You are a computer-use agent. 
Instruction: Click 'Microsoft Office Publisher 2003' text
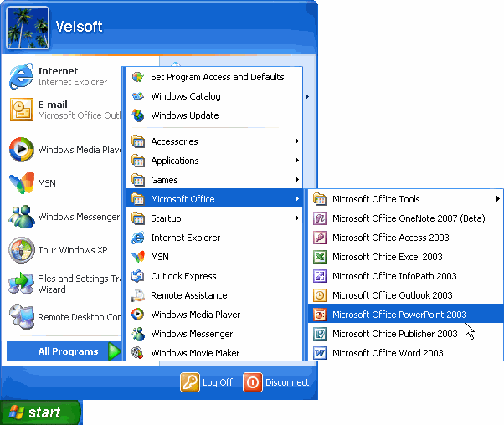(x=394, y=334)
